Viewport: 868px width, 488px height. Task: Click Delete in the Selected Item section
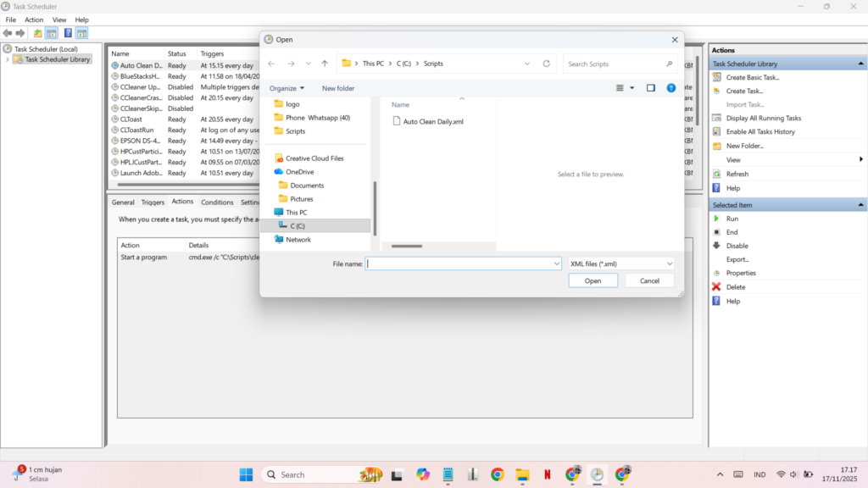(x=735, y=287)
